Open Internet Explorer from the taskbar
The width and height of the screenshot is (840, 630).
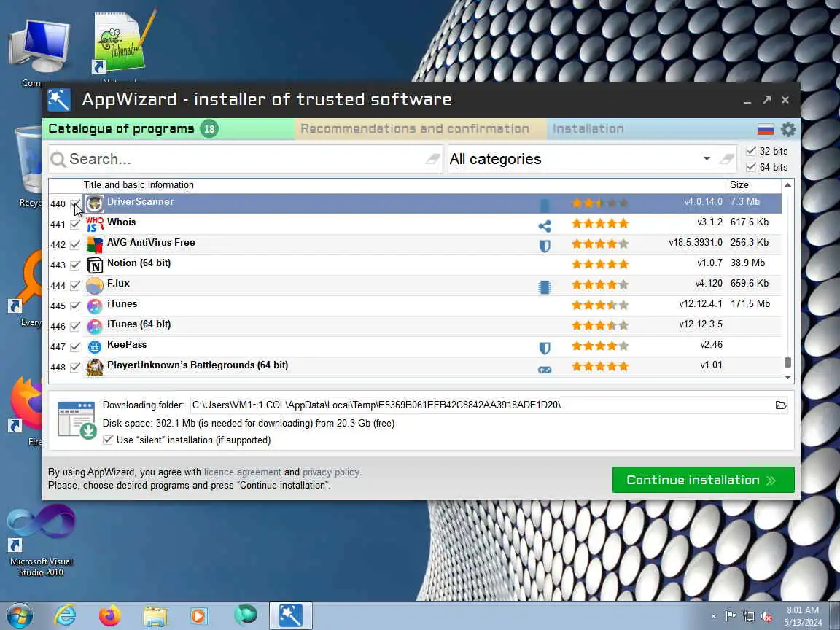(x=66, y=615)
